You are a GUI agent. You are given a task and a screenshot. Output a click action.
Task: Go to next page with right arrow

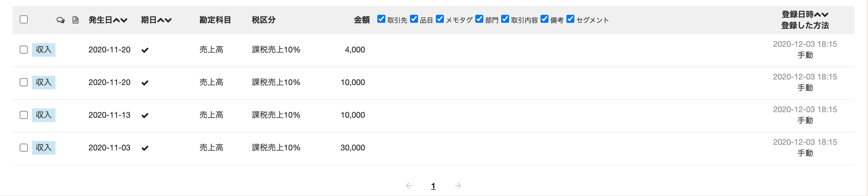pyautogui.click(x=458, y=186)
